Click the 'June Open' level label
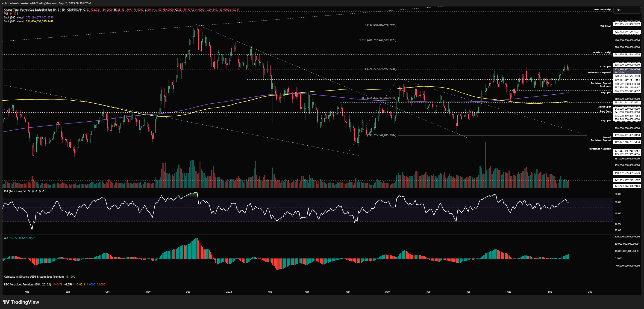 pyautogui.click(x=605, y=111)
